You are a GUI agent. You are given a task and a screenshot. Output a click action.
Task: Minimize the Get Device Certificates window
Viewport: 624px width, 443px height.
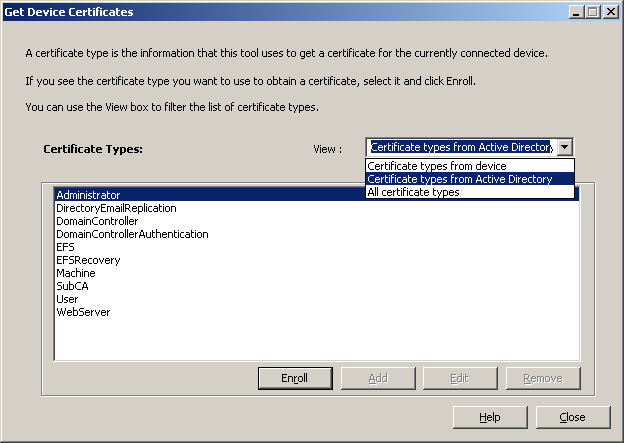(x=576, y=12)
